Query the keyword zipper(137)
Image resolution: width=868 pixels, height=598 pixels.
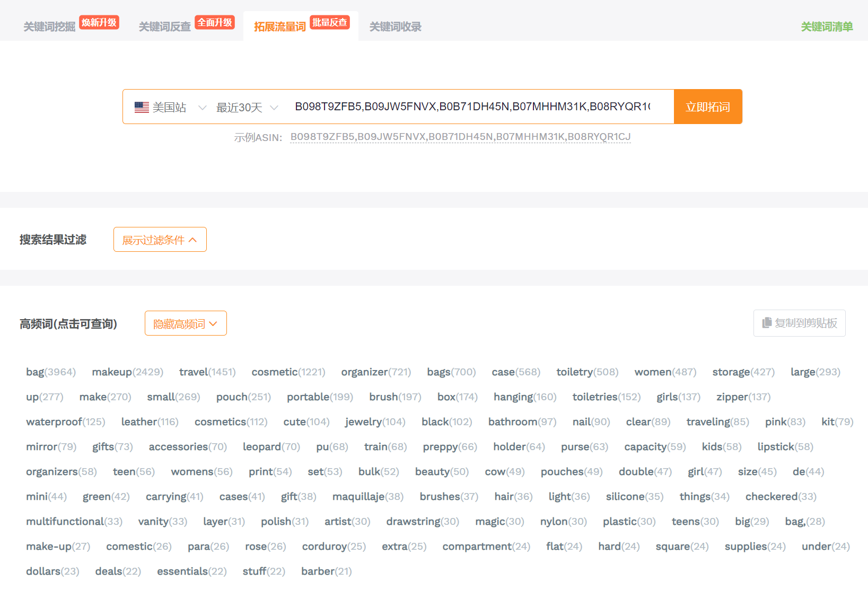[x=743, y=397]
